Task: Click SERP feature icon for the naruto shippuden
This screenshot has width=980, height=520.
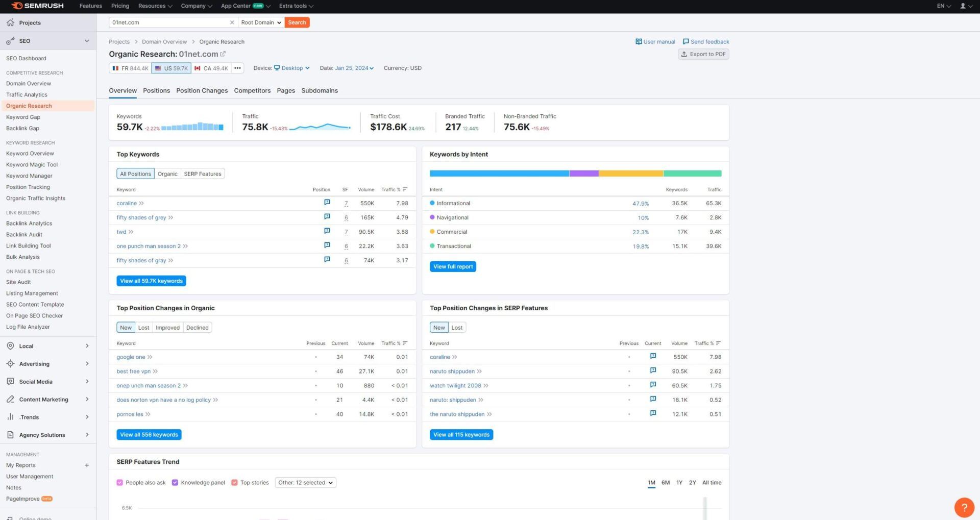Action: tap(653, 413)
